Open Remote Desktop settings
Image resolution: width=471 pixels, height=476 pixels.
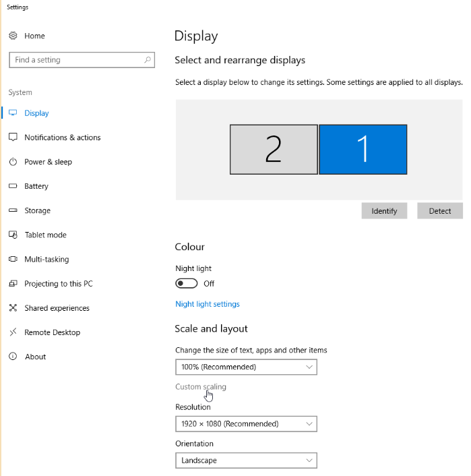coord(52,332)
